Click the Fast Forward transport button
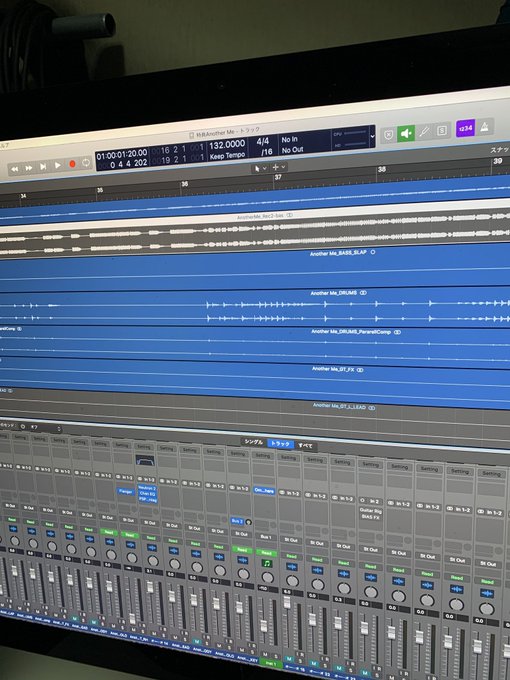Viewport: 510px width, 680px height. 29,168
